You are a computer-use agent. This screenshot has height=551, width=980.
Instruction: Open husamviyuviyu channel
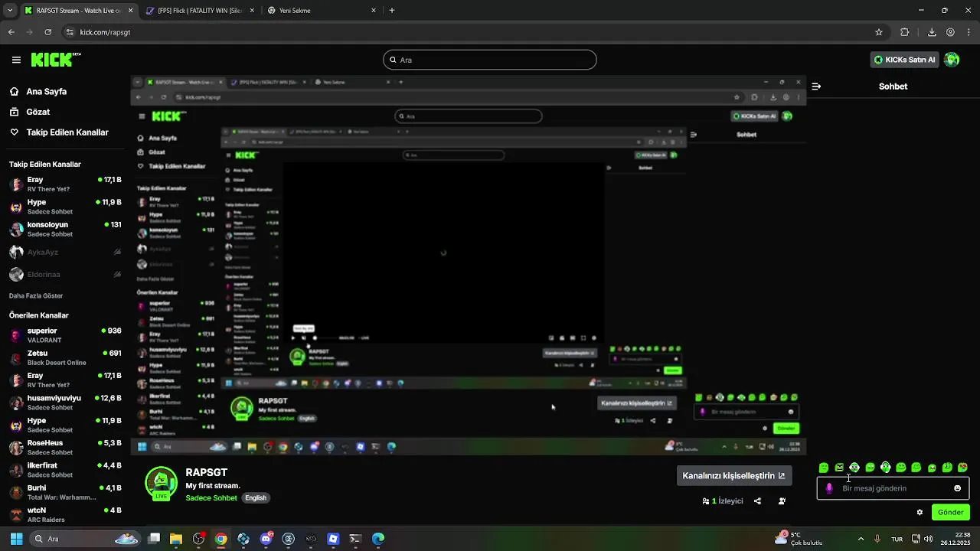pos(65,403)
